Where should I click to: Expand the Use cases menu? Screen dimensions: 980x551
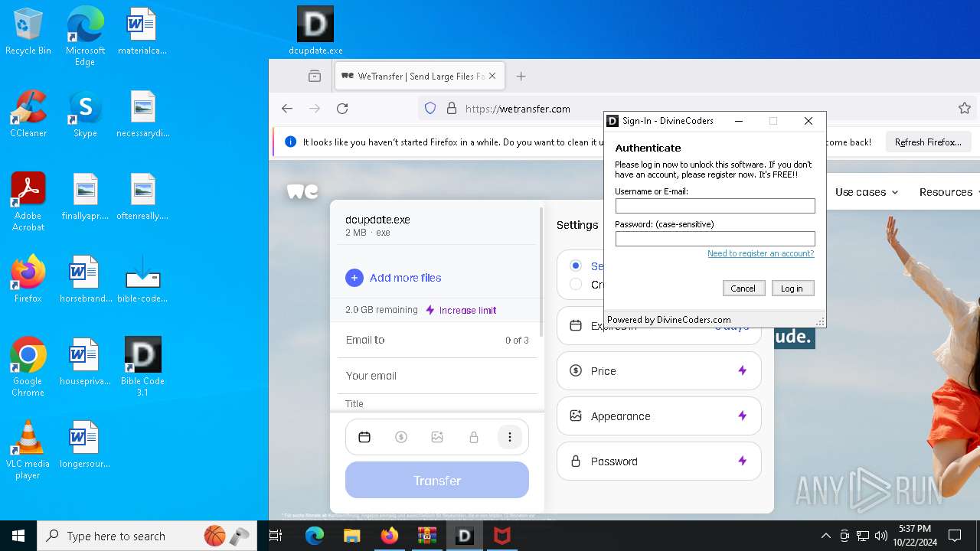pyautogui.click(x=867, y=192)
